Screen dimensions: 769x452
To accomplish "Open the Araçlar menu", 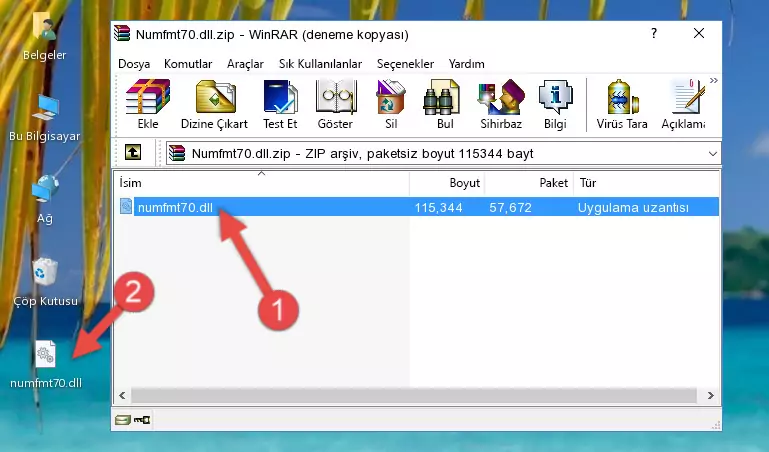I will pyautogui.click(x=245, y=64).
